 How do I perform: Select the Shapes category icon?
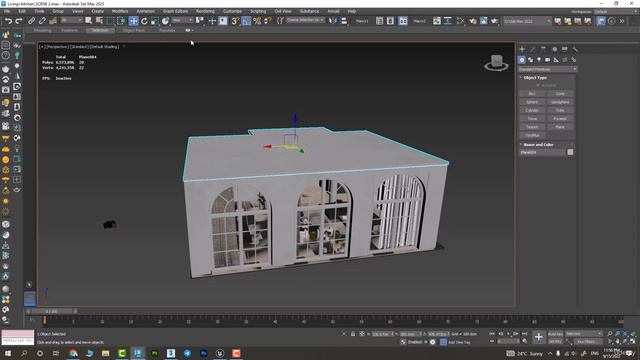click(x=530, y=60)
